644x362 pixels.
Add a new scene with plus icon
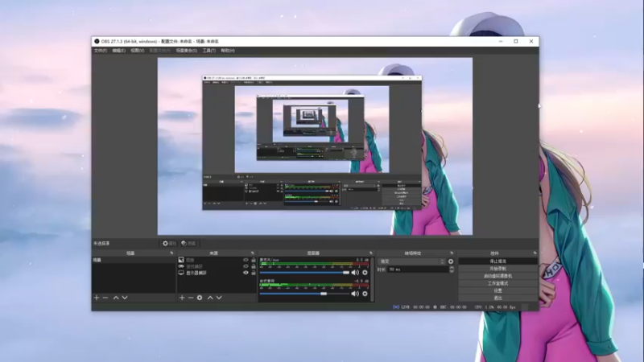coord(97,298)
